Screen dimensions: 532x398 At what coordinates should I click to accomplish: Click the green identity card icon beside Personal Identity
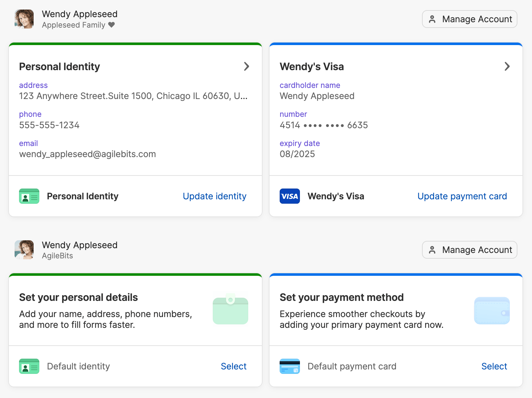click(29, 196)
